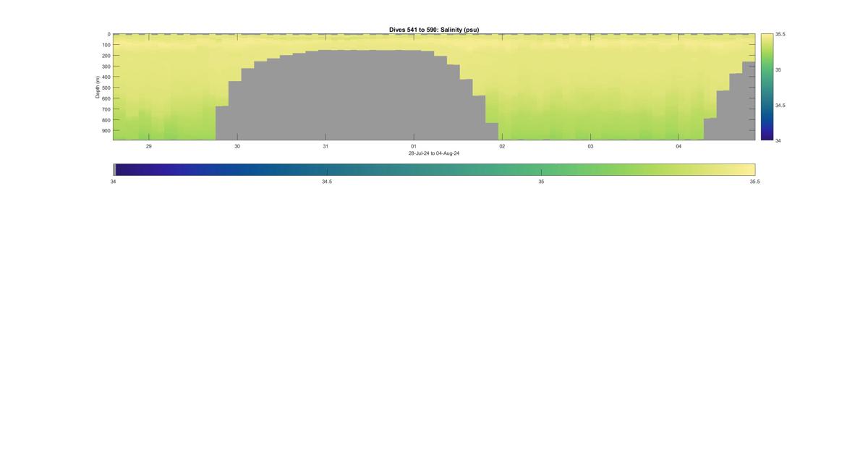Click the date tick label "04"
Viewport: 868px width, 450px height.
coord(678,146)
